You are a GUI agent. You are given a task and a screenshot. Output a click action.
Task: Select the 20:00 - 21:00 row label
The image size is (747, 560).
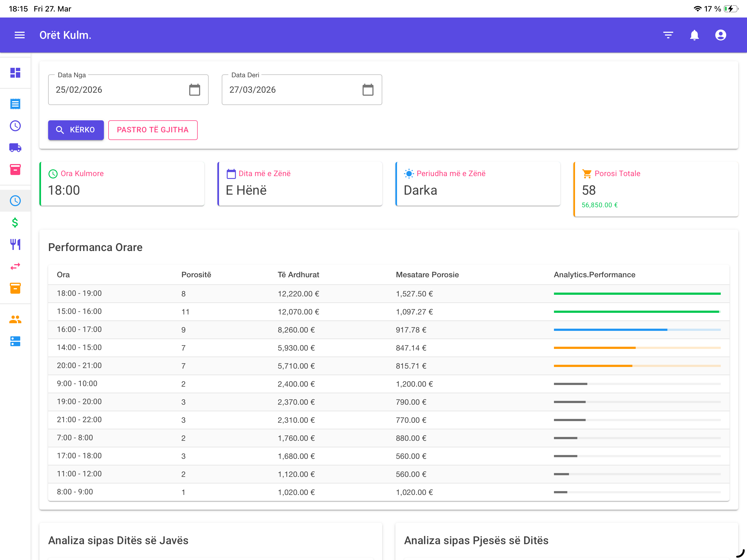point(79,366)
